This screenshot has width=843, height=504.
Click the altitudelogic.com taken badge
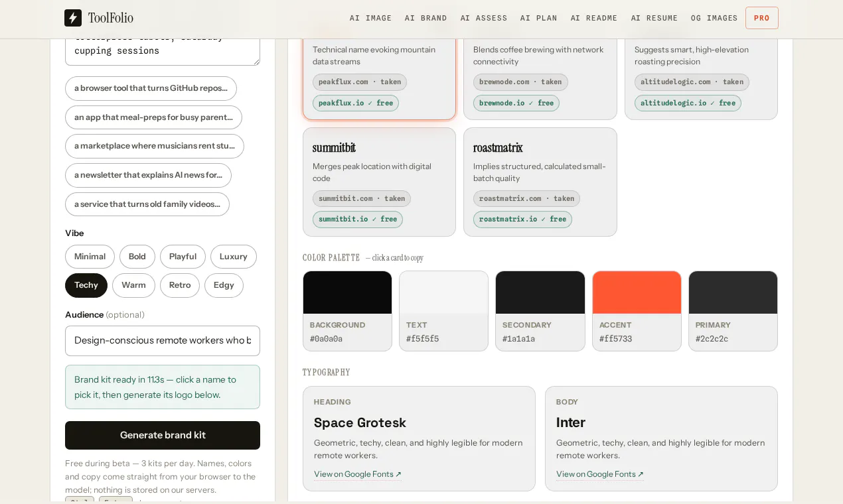[692, 82]
